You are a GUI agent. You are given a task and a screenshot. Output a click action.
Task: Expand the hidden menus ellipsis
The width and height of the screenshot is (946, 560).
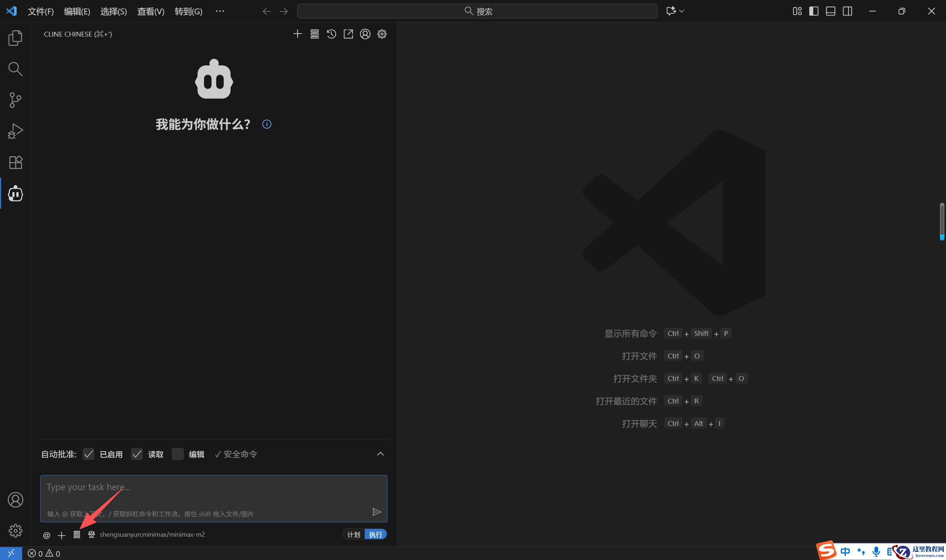click(220, 11)
